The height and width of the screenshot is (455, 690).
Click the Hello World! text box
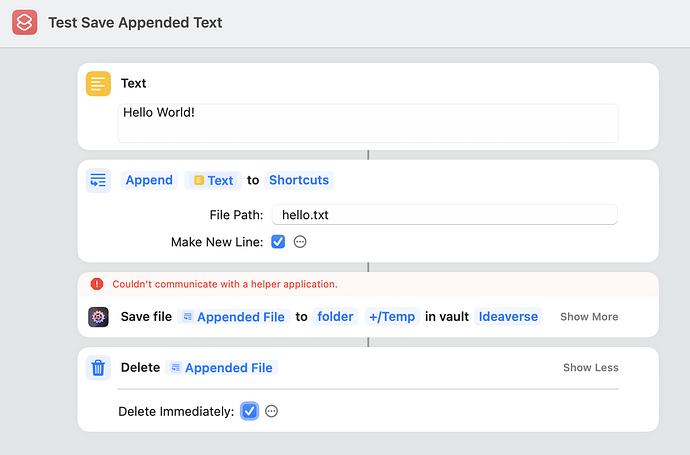point(368,122)
